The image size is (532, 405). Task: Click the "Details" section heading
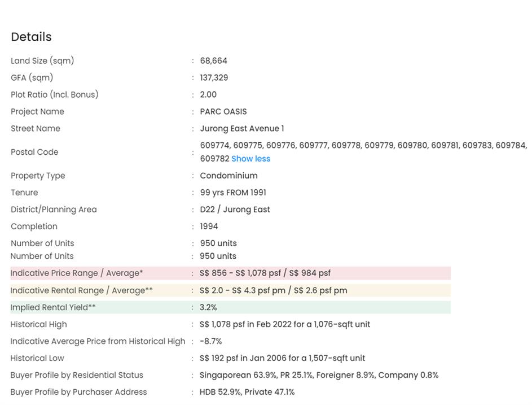(x=31, y=37)
